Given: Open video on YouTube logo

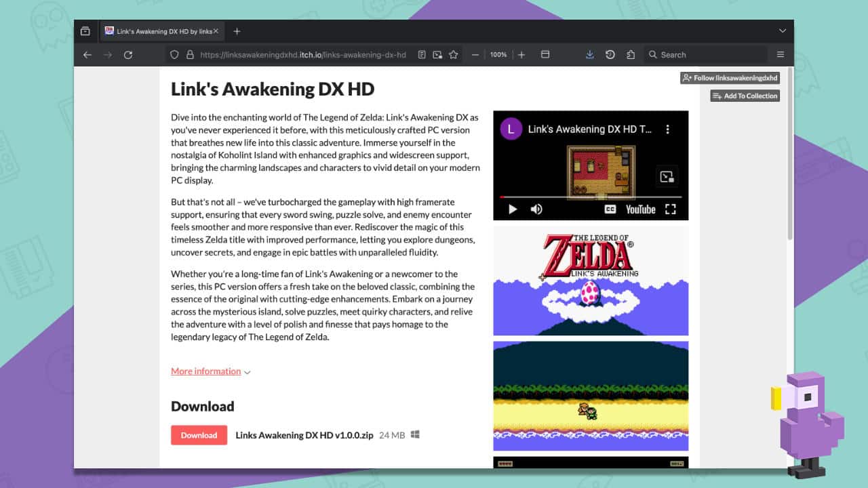Looking at the screenshot, I should (x=641, y=209).
